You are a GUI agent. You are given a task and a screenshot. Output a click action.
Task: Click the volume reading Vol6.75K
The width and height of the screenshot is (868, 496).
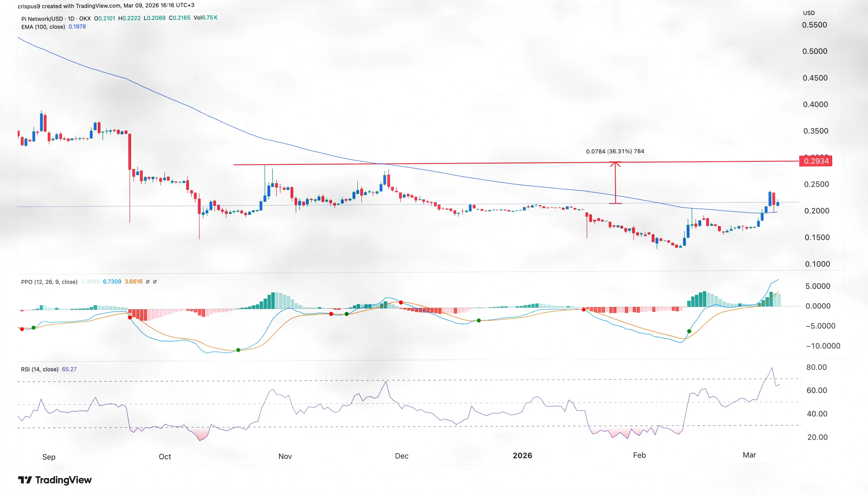[205, 18]
